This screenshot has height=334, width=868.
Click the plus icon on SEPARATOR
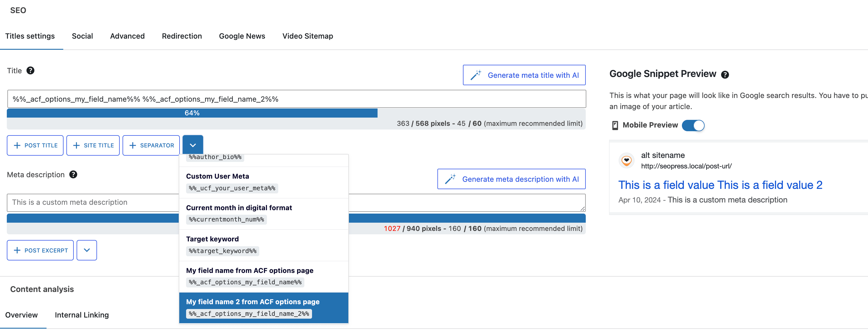[x=133, y=145]
